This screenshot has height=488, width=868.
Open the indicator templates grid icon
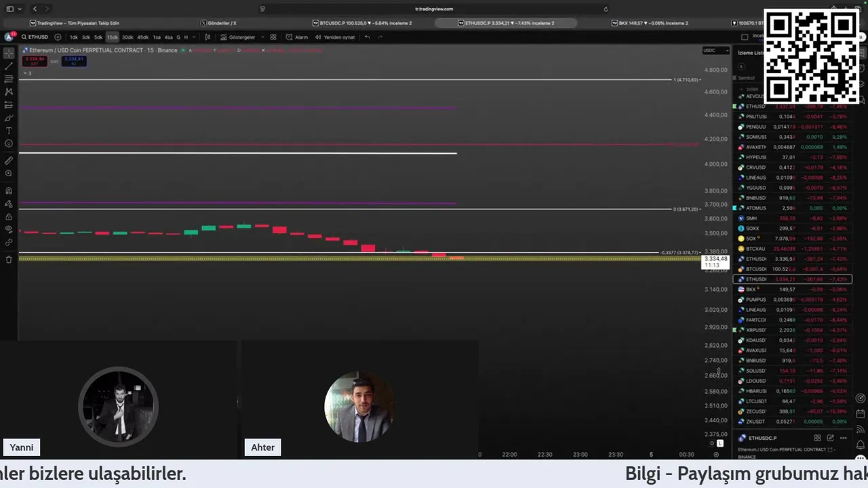tap(273, 37)
